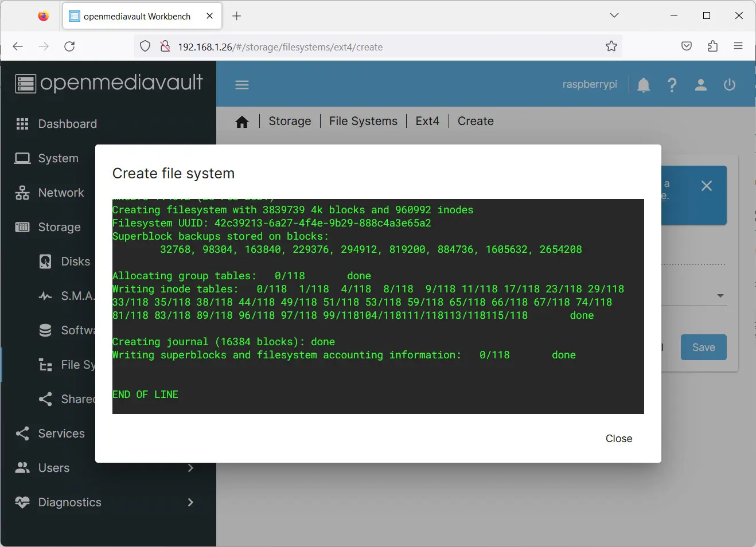Open the user account menu icon
Screen dimensions: 756x547
(x=700, y=85)
